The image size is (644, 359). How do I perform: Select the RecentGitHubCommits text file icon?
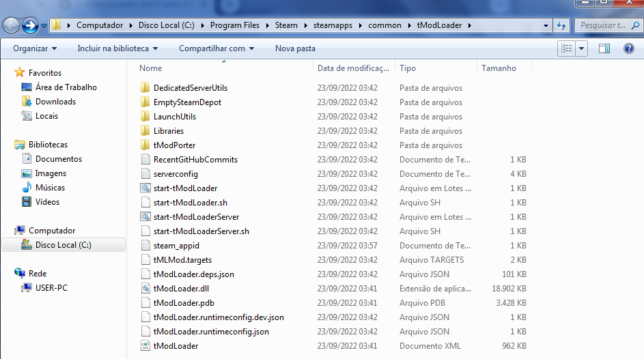145,160
